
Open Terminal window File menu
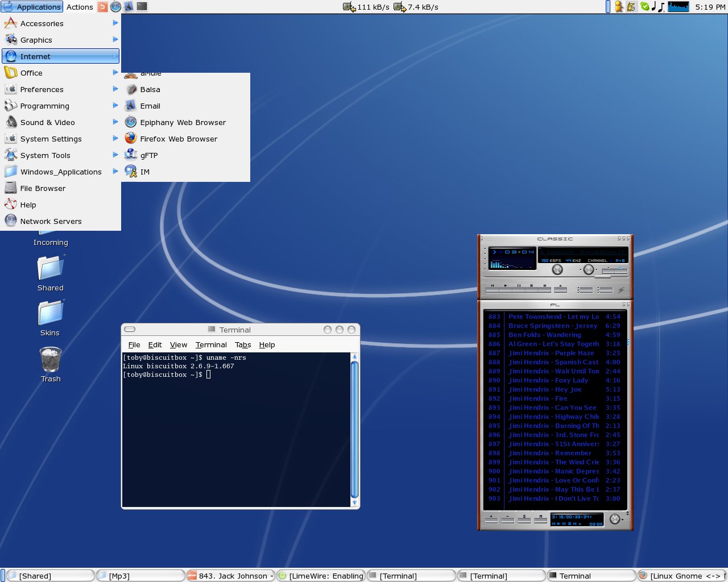[134, 344]
